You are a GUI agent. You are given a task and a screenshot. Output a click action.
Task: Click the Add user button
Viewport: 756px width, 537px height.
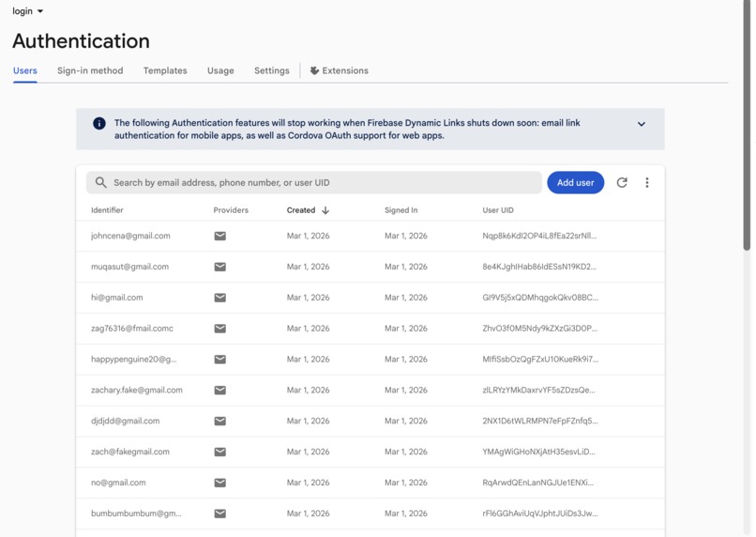point(575,182)
